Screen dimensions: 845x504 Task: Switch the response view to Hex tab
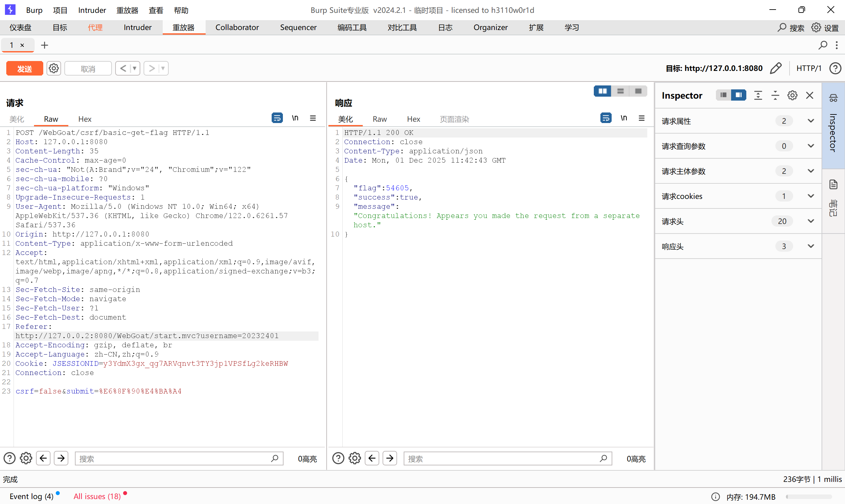click(x=414, y=119)
